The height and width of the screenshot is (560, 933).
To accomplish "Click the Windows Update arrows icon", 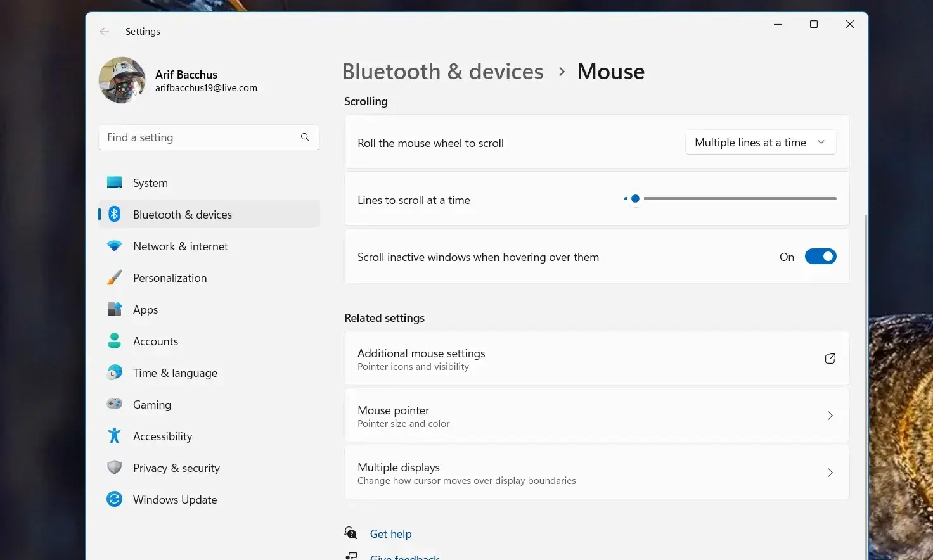I will click(115, 499).
